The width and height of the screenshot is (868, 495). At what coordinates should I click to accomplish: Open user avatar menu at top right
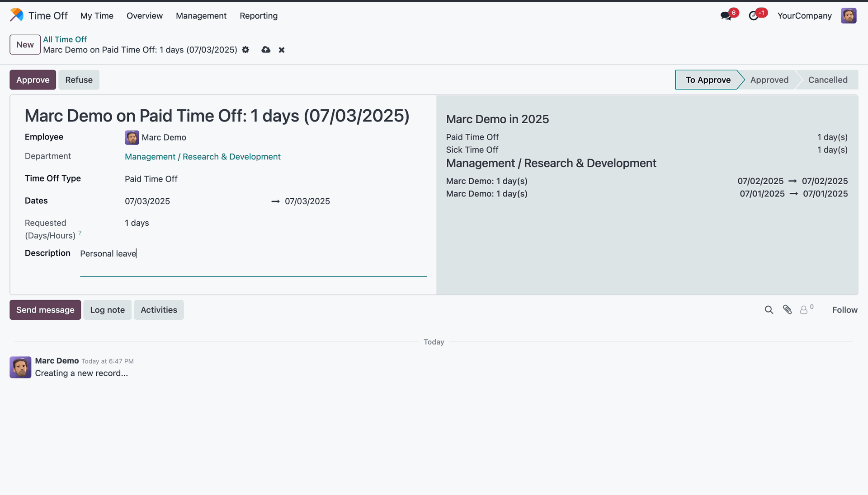(x=848, y=16)
